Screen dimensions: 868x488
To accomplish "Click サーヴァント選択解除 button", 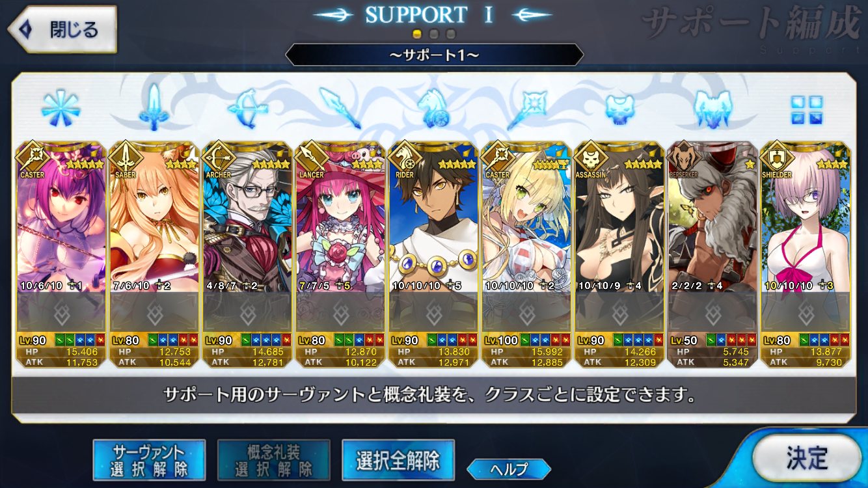I will point(149,461).
